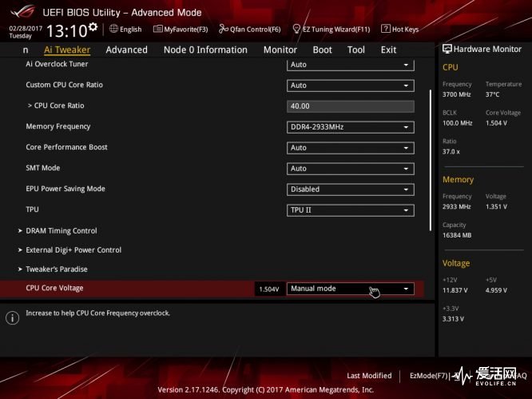532x399 pixels.
Task: Click the Last Modified button
Action: tap(369, 376)
